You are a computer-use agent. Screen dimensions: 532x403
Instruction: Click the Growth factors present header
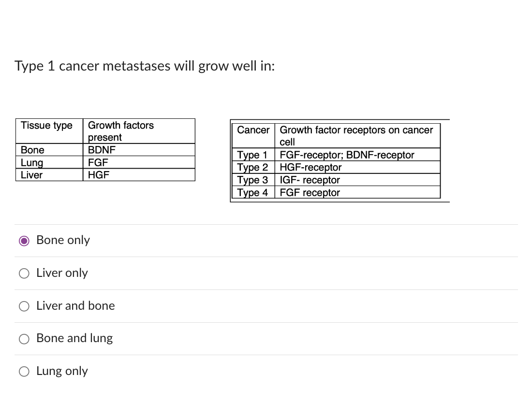[120, 131]
